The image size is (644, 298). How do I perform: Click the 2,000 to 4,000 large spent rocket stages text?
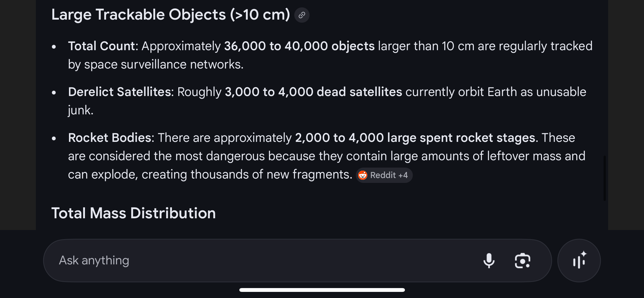[x=415, y=138]
